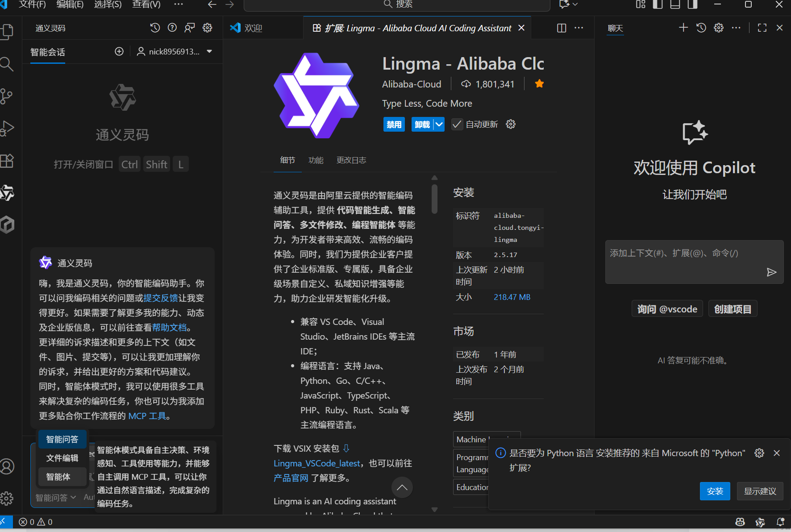Dismiss the Python extension notification
The width and height of the screenshot is (791, 532).
coord(777,453)
